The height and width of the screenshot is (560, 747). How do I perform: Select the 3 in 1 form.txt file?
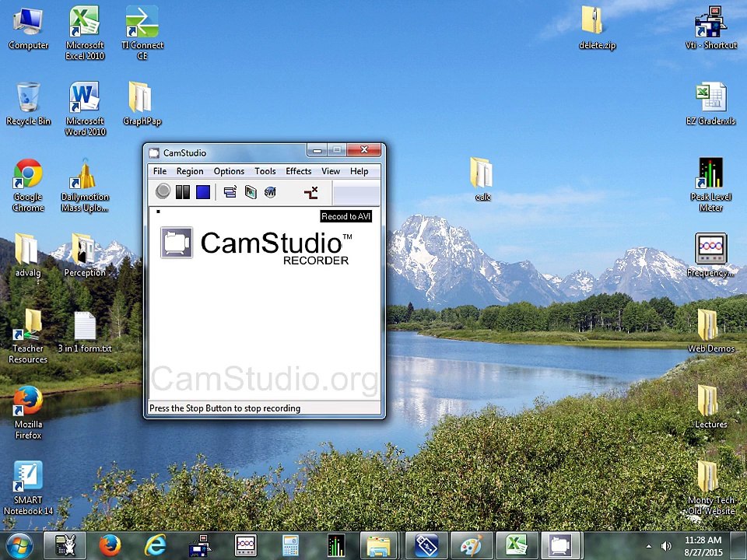[x=85, y=332]
